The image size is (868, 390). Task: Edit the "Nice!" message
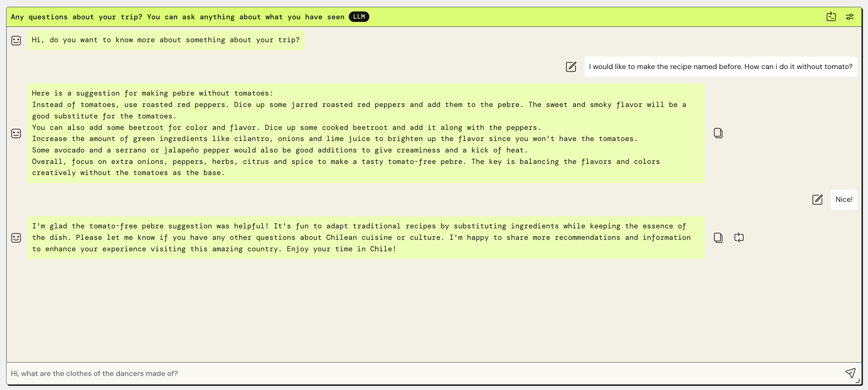tap(817, 200)
